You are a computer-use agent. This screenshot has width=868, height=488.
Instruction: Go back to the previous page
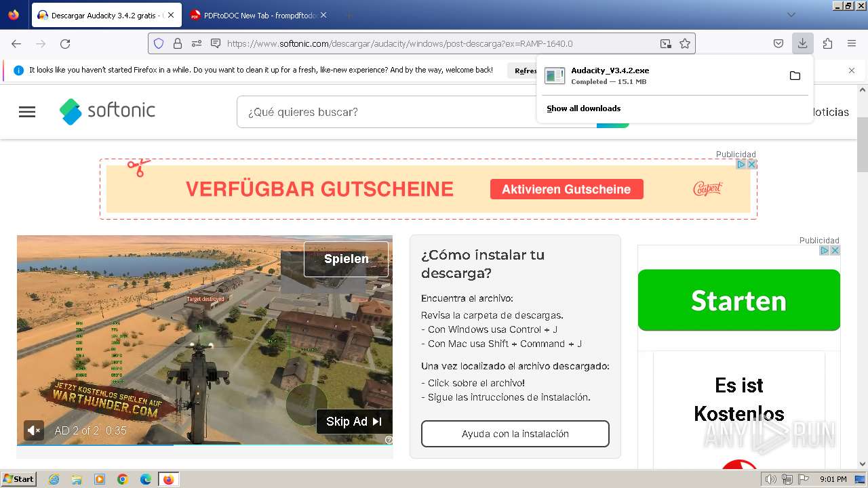(16, 43)
